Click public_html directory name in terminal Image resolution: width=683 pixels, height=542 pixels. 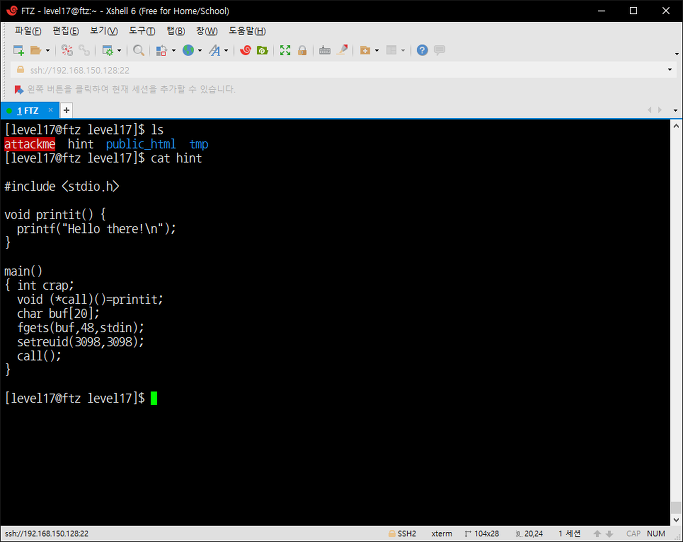click(141, 144)
